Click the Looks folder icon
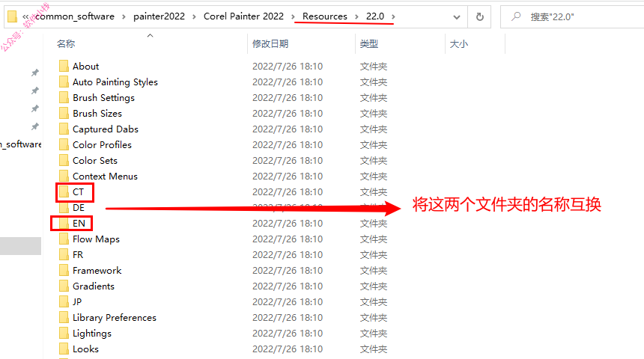644x359 pixels. [x=64, y=349]
